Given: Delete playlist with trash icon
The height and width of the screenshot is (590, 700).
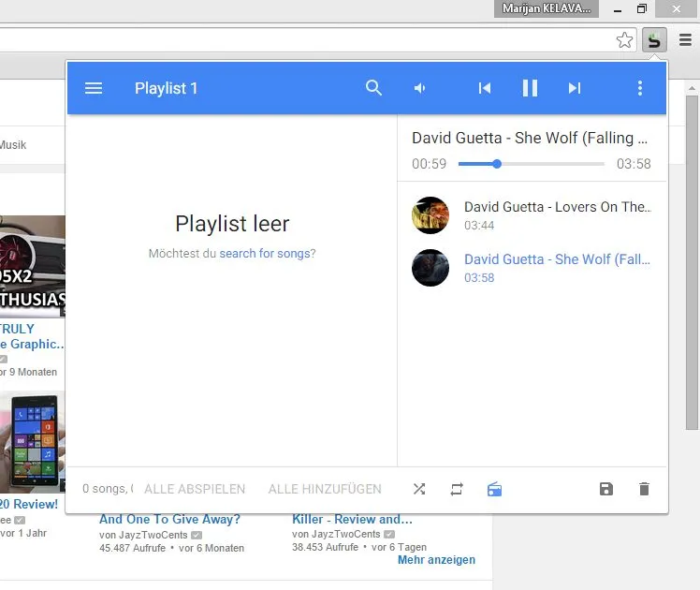Looking at the screenshot, I should [x=644, y=489].
